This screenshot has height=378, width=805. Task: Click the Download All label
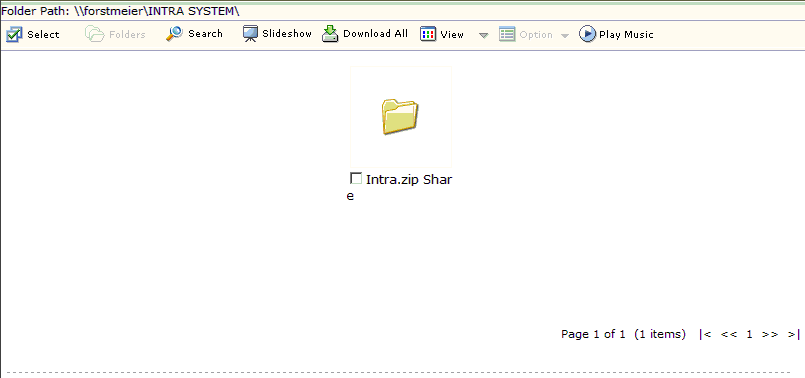point(375,34)
